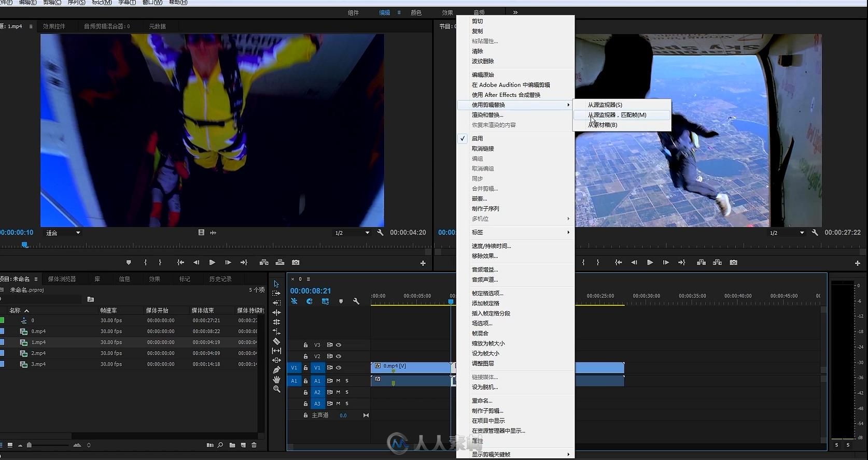This screenshot has width=868, height=460.
Task: Select the Zoom tool magnifier
Action: pos(276,389)
